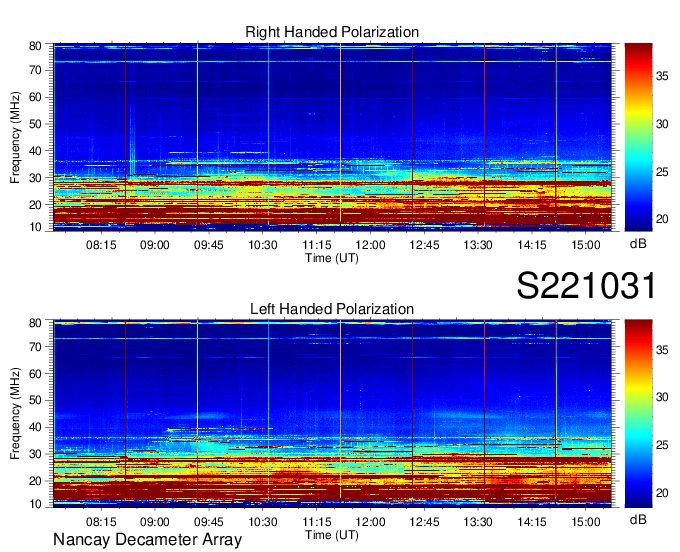The height and width of the screenshot is (552, 680).
Task: Click the 30 MHz tick on Left Handed plot
Action: pyautogui.click(x=35, y=454)
